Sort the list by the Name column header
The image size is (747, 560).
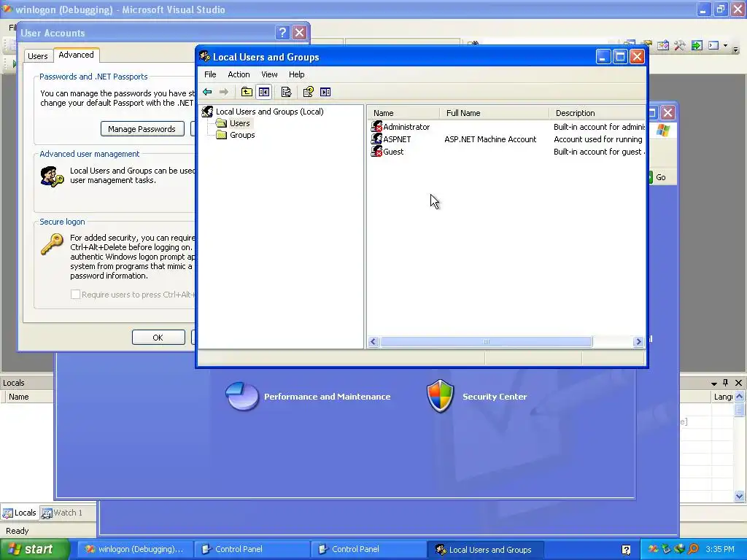(x=403, y=113)
